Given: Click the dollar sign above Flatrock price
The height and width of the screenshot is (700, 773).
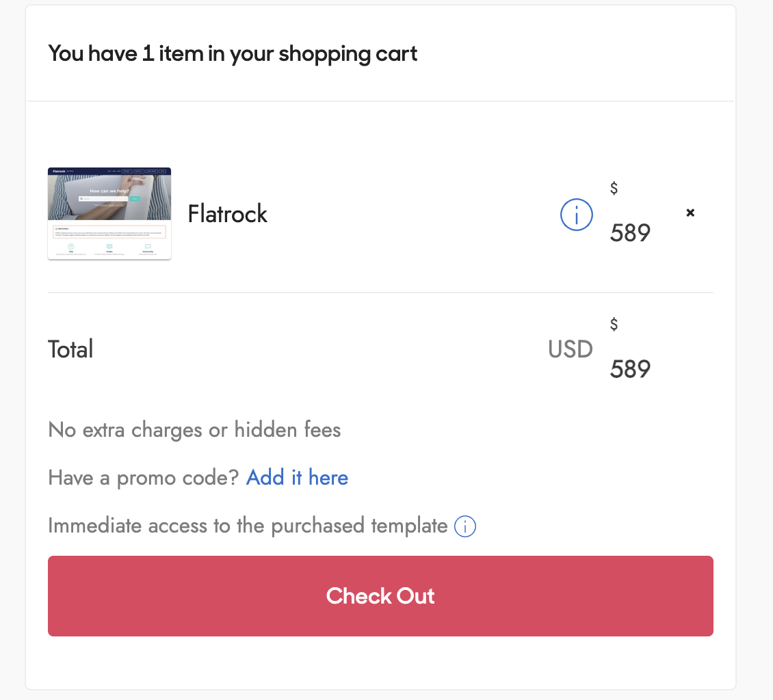Looking at the screenshot, I should point(614,188).
